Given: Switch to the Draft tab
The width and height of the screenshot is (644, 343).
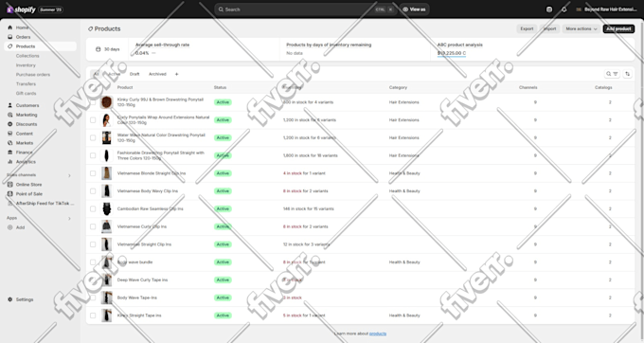Looking at the screenshot, I should [134, 74].
